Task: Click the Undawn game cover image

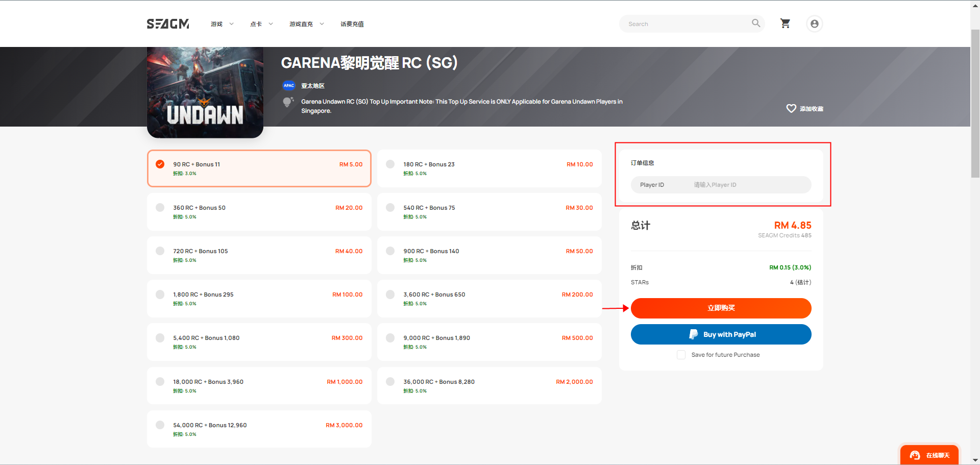Action: 205,92
